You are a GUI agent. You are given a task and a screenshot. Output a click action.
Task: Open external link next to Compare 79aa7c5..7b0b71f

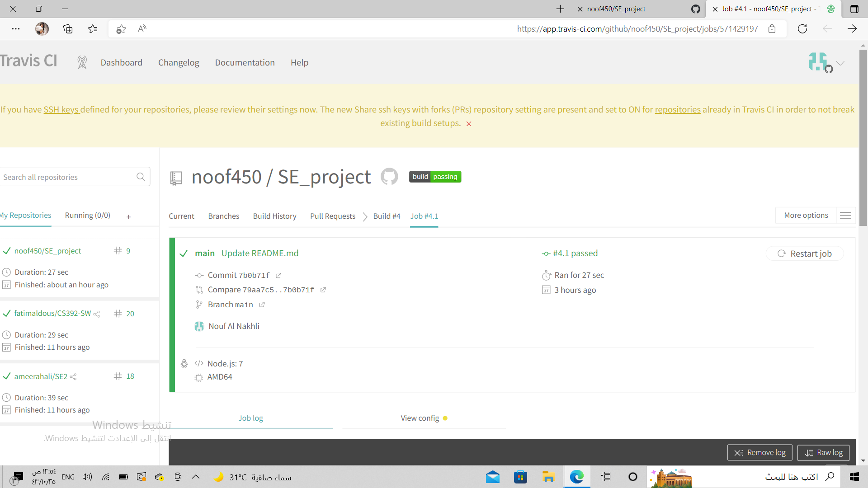point(323,290)
